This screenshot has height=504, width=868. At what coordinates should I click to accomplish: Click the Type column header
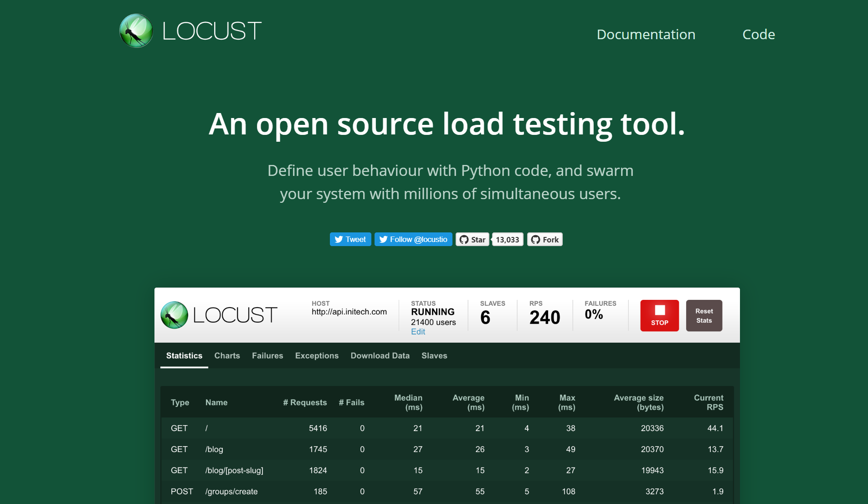180,402
